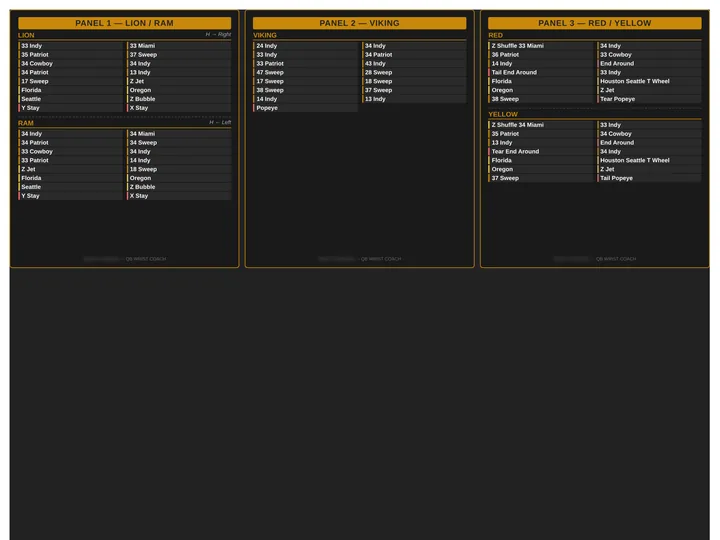Select 'Tear End Around' in the YELLOW section
720x540 pixels.
(x=540, y=151)
